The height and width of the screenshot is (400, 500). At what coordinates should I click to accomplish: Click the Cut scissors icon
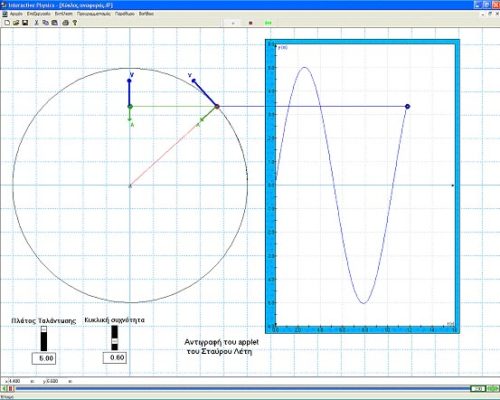click(x=37, y=23)
